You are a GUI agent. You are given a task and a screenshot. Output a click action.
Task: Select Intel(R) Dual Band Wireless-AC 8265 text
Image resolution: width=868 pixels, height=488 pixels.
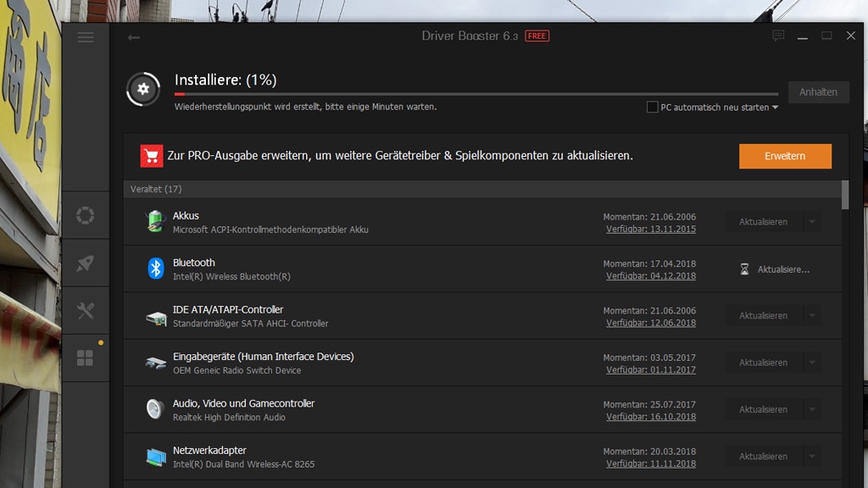243,465
